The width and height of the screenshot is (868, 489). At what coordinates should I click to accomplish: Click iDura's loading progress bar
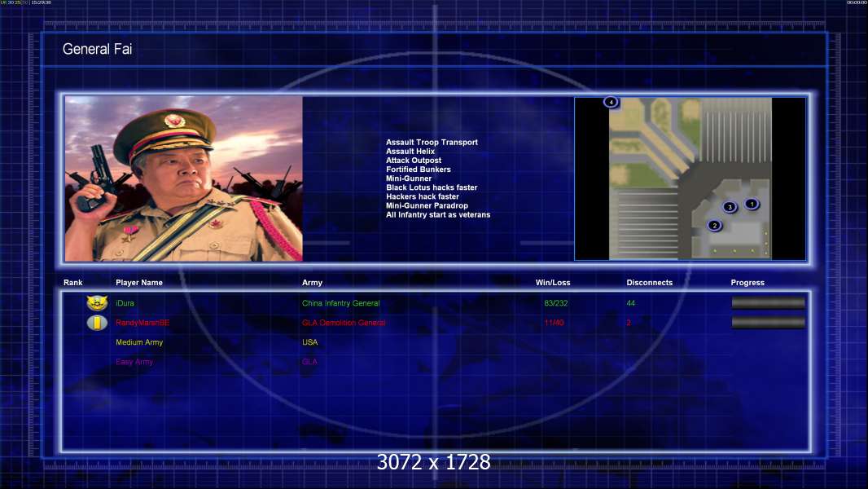[x=769, y=303]
